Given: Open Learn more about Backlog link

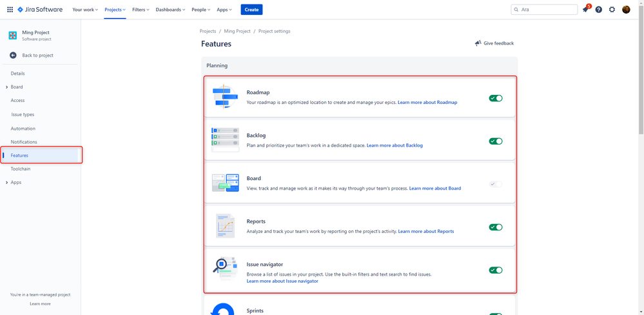Looking at the screenshot, I should 395,145.
